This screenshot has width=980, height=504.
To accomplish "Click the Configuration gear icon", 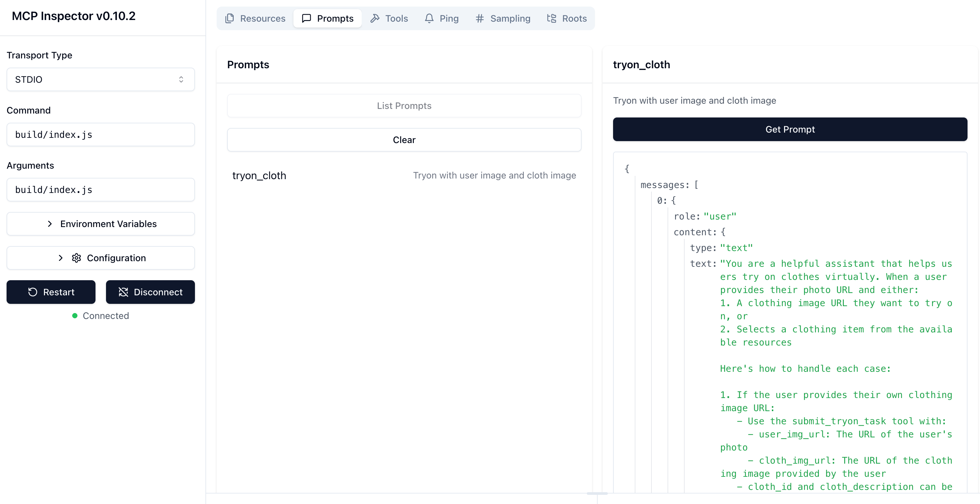I will [x=76, y=258].
